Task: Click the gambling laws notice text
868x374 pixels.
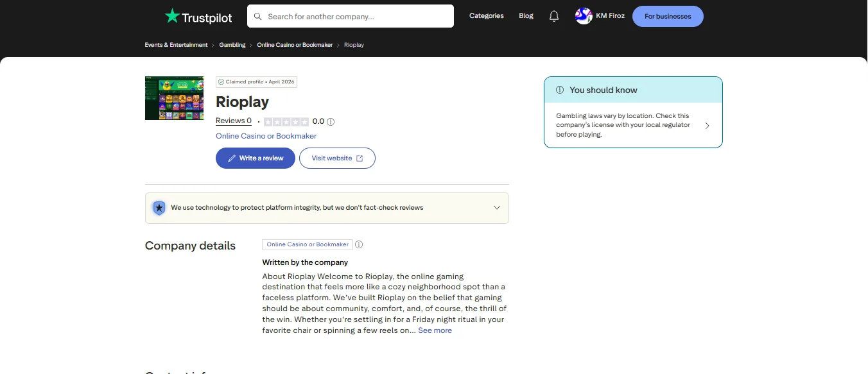Action: [623, 126]
